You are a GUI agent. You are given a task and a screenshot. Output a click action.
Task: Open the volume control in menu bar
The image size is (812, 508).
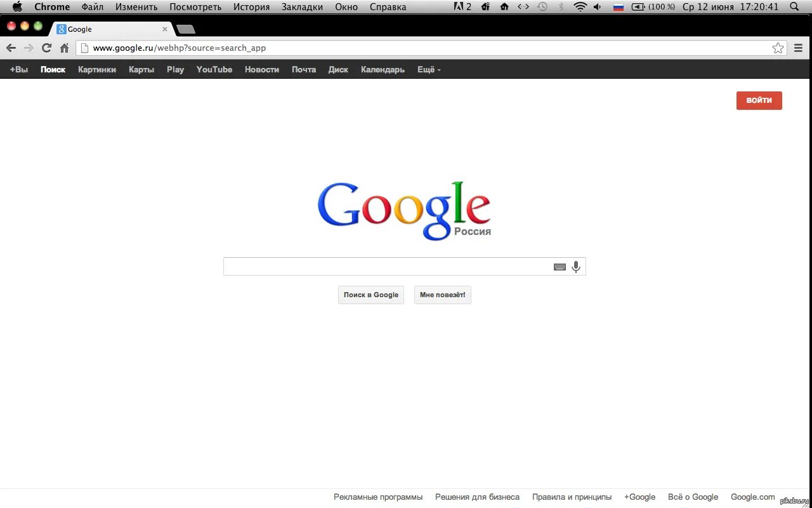click(x=598, y=7)
